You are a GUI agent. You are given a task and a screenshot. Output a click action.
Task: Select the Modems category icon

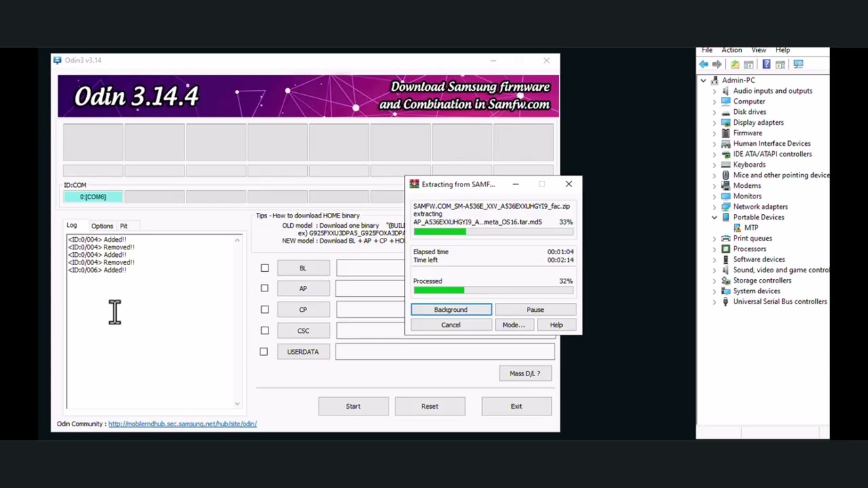[x=726, y=186]
